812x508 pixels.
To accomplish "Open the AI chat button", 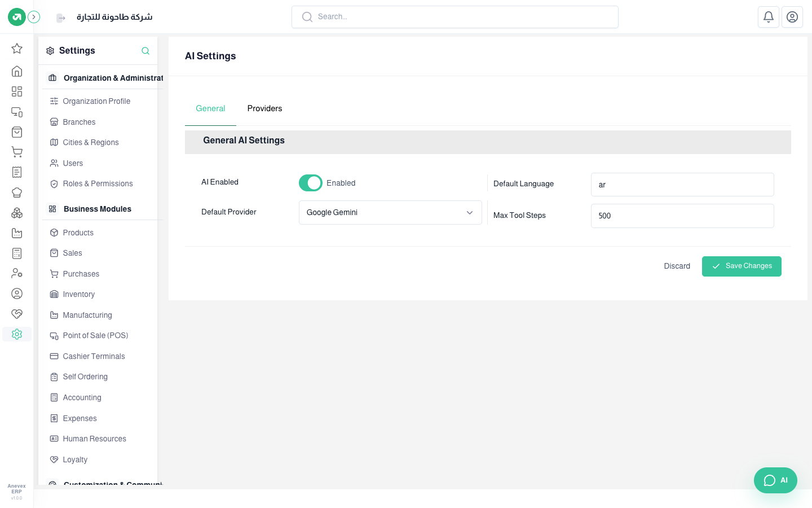I will pos(775,480).
